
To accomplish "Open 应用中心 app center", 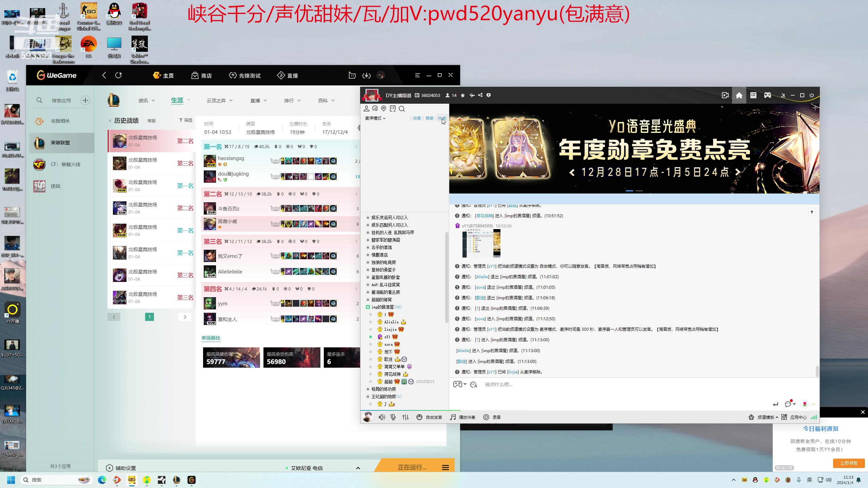I will pos(794,417).
